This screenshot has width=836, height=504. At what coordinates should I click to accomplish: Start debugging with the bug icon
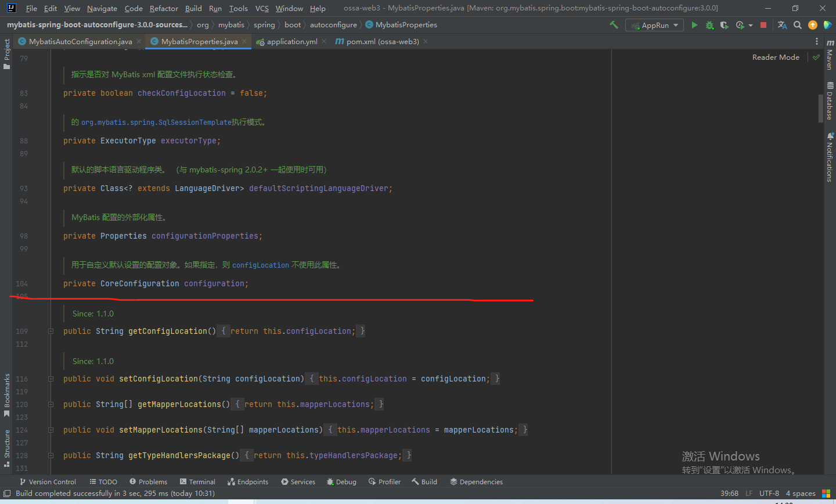709,25
